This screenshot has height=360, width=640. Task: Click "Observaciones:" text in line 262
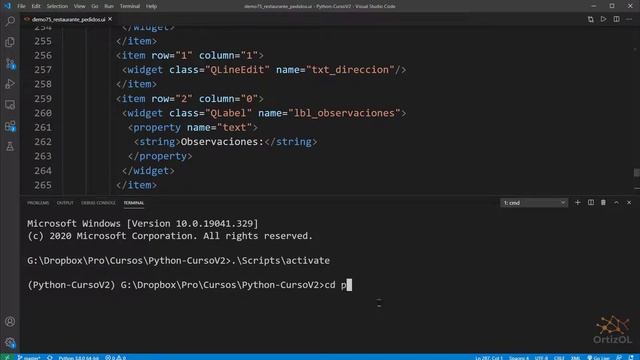[x=222, y=142]
